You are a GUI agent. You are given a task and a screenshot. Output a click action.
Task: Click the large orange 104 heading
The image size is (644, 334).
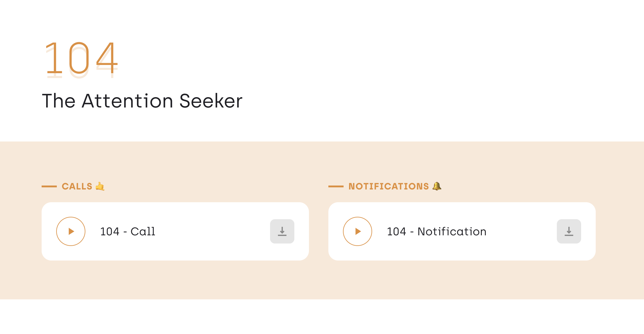[x=81, y=59]
